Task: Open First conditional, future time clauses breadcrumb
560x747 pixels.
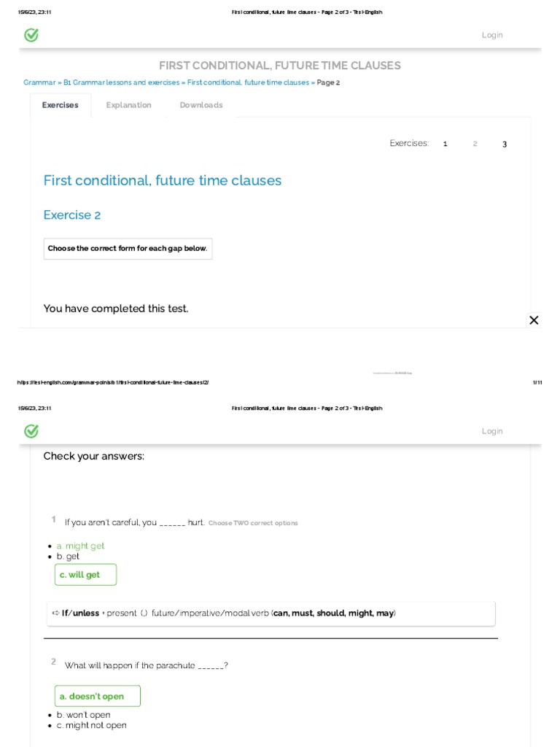Action: tap(248, 82)
